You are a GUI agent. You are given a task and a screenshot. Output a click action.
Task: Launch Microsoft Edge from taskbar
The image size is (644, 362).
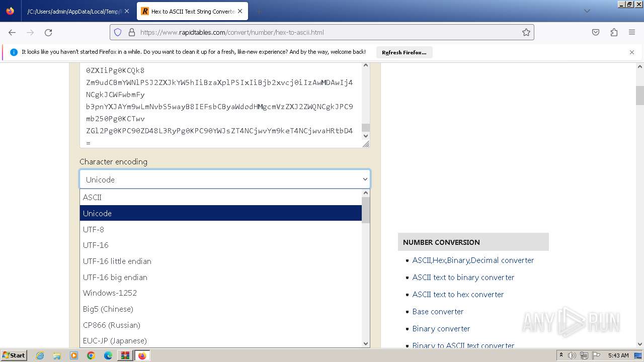coord(108,355)
